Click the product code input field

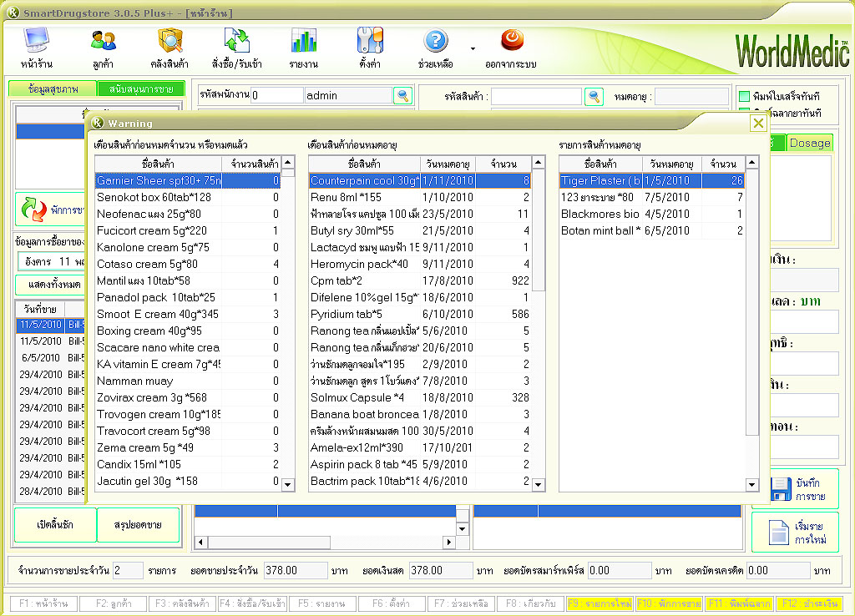pyautogui.click(x=537, y=97)
